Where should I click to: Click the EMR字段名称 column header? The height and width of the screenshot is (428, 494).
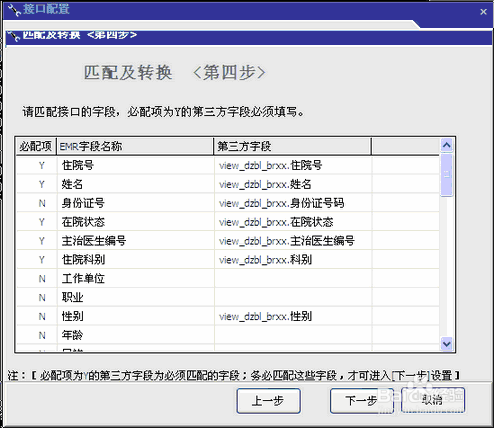pos(135,146)
